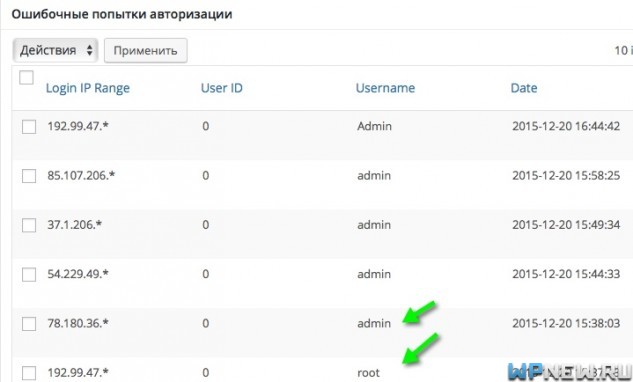The width and height of the screenshot is (633, 382).
Task: Click date 2015-12-20 16:44:42
Action: (566, 126)
